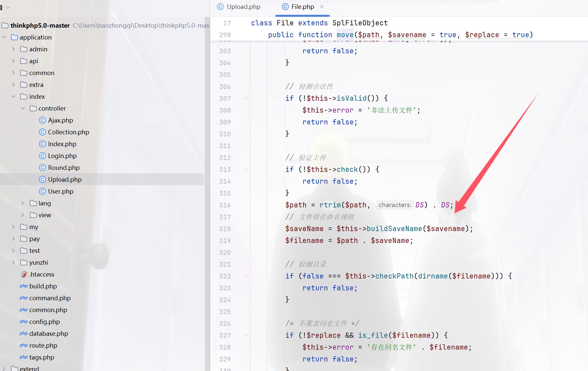Click the thinkphp5.0-master project root icon
This screenshot has height=371, width=588.
tap(5, 25)
